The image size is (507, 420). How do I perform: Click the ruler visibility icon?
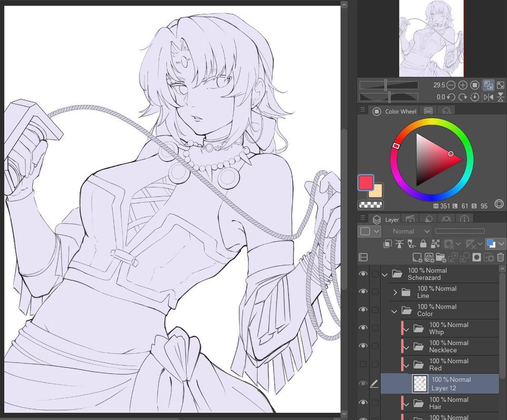pos(471,244)
